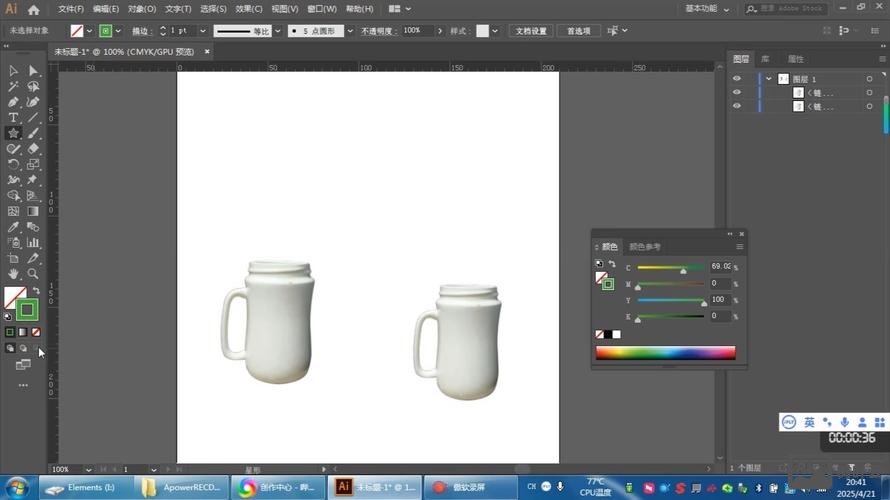
Task: Click the 首选项 button
Action: pos(578,31)
